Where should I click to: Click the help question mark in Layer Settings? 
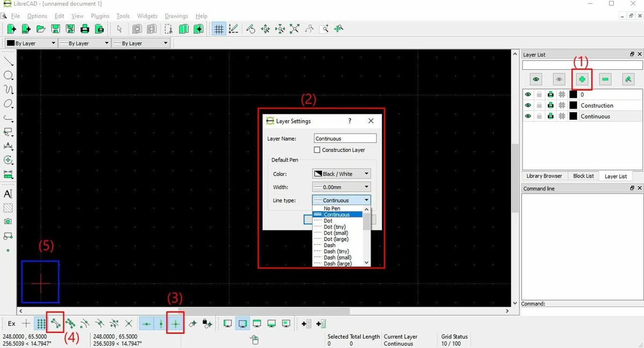[350, 121]
